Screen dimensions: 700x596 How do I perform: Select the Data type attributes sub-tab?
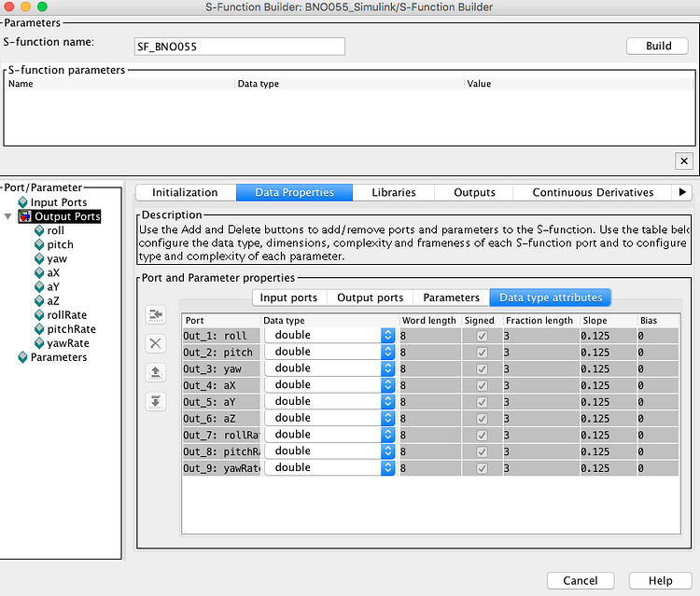tap(551, 298)
